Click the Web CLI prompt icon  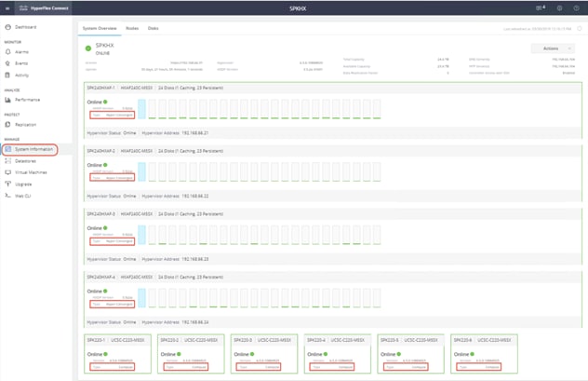(x=7, y=196)
